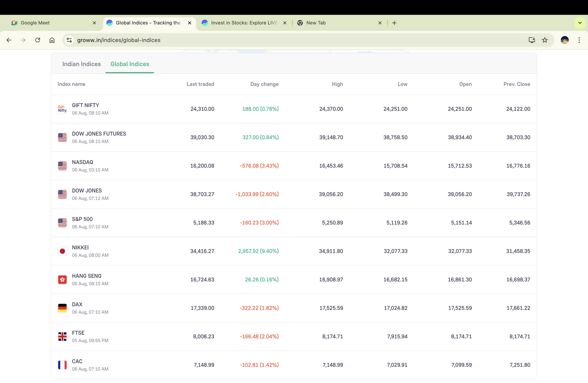Click the FTSE UK flag icon

[x=62, y=337]
